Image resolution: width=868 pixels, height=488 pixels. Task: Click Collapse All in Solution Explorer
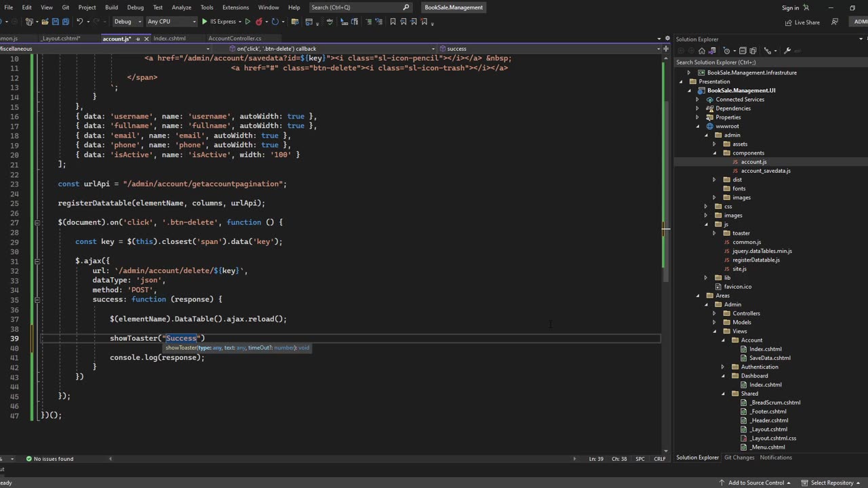pyautogui.click(x=743, y=51)
